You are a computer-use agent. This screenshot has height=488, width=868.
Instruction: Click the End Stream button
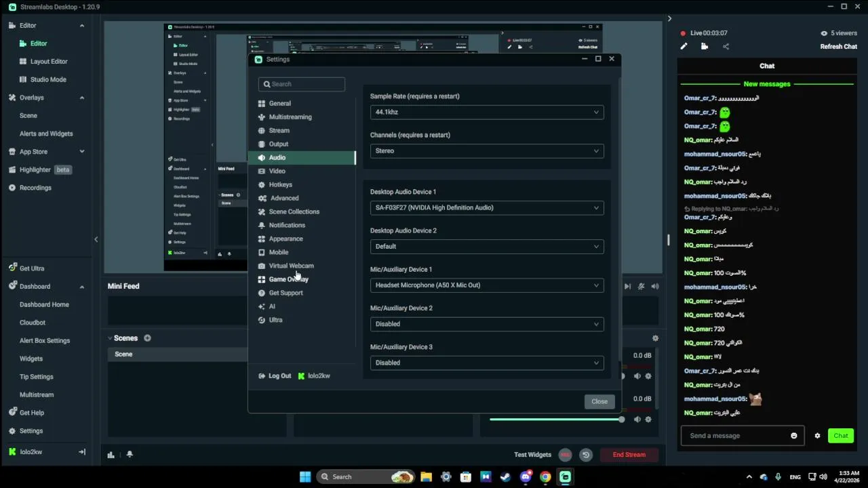point(629,455)
